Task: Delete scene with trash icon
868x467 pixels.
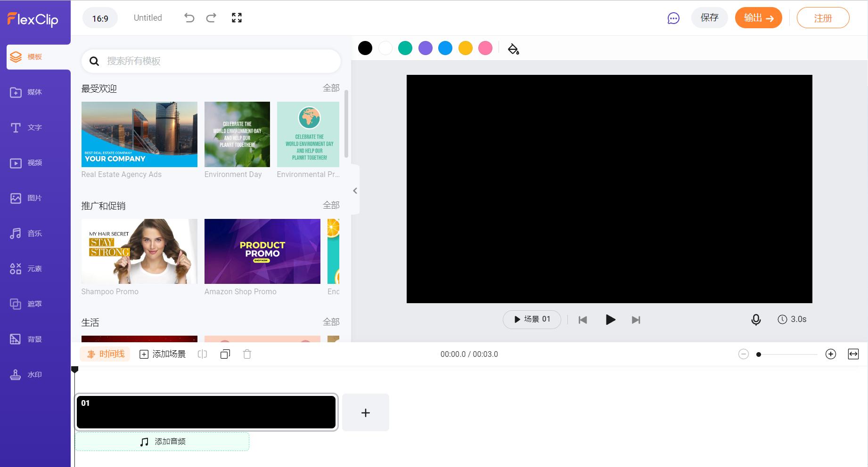Action: click(x=247, y=354)
